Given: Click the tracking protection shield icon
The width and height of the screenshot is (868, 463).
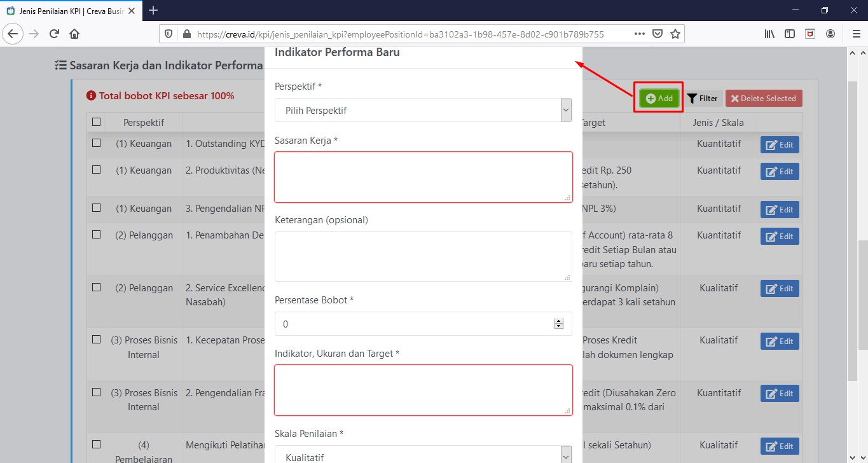Looking at the screenshot, I should pyautogui.click(x=169, y=34).
